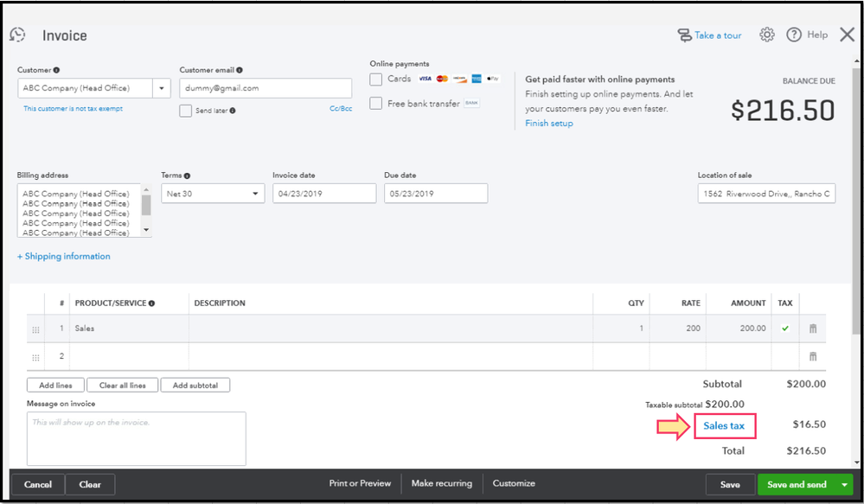Click the Customer info icon
The image size is (864, 504).
[x=56, y=70]
